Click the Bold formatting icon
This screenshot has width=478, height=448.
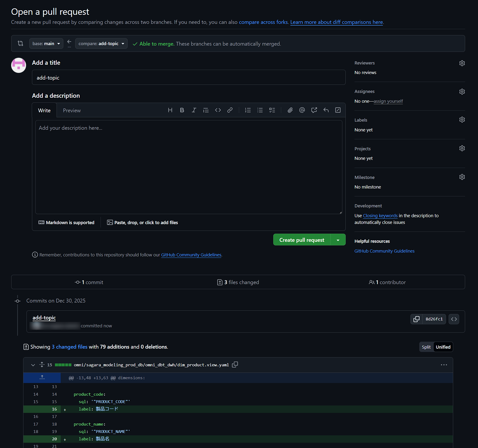pyautogui.click(x=182, y=110)
